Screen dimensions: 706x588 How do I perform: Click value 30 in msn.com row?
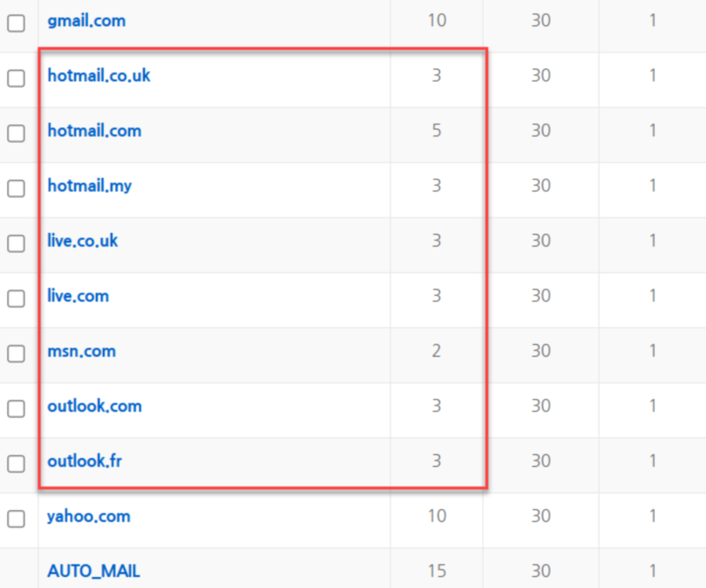tap(541, 351)
